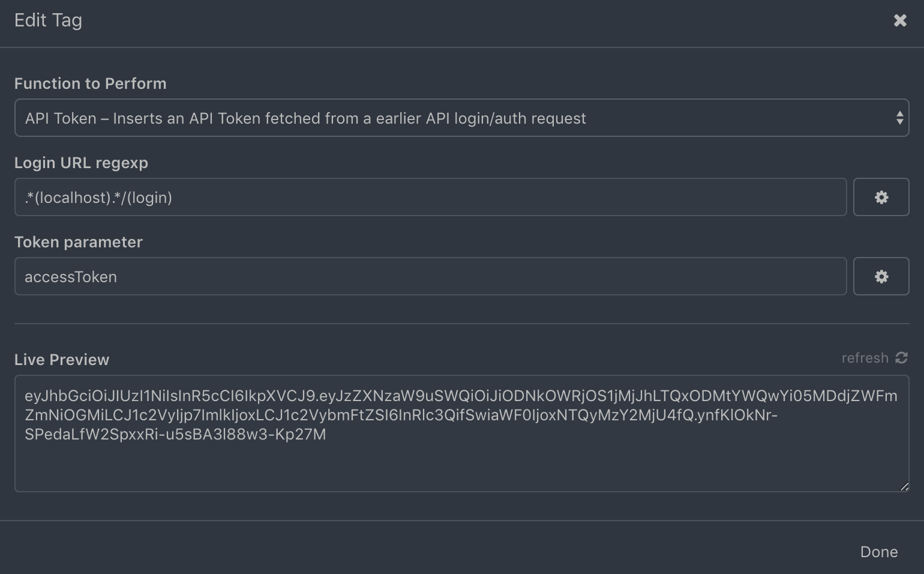This screenshot has height=574, width=924.
Task: Focus the Login URL regexp input field
Action: click(430, 198)
